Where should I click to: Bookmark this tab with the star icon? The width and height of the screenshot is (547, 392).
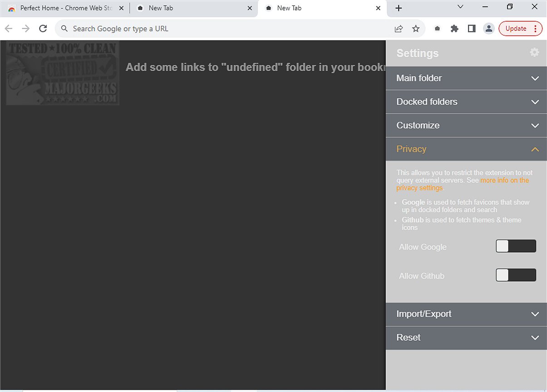click(x=416, y=29)
